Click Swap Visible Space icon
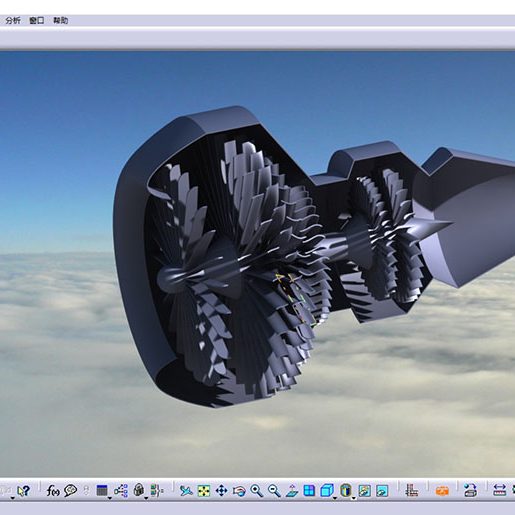This screenshot has width=515, height=515. click(382, 490)
